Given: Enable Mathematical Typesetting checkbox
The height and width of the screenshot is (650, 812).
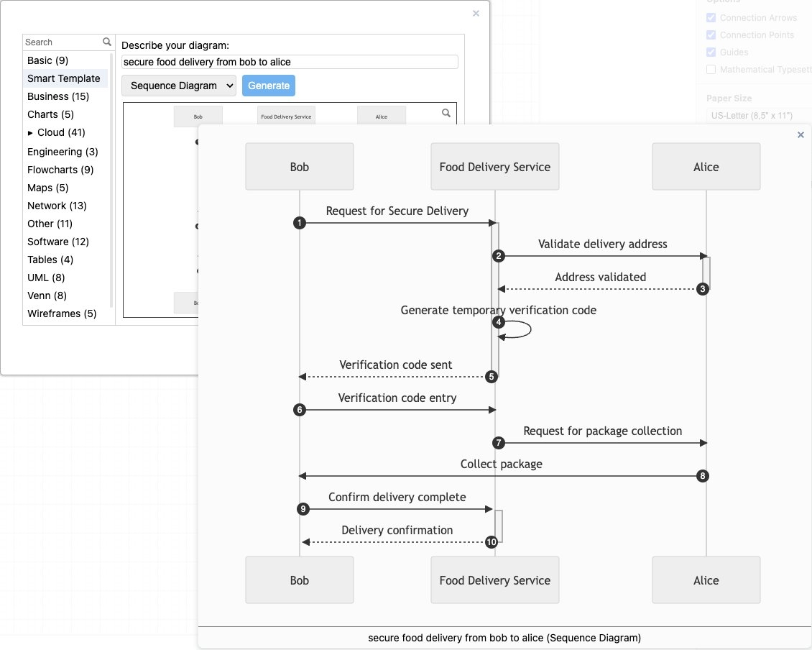Looking at the screenshot, I should [711, 70].
